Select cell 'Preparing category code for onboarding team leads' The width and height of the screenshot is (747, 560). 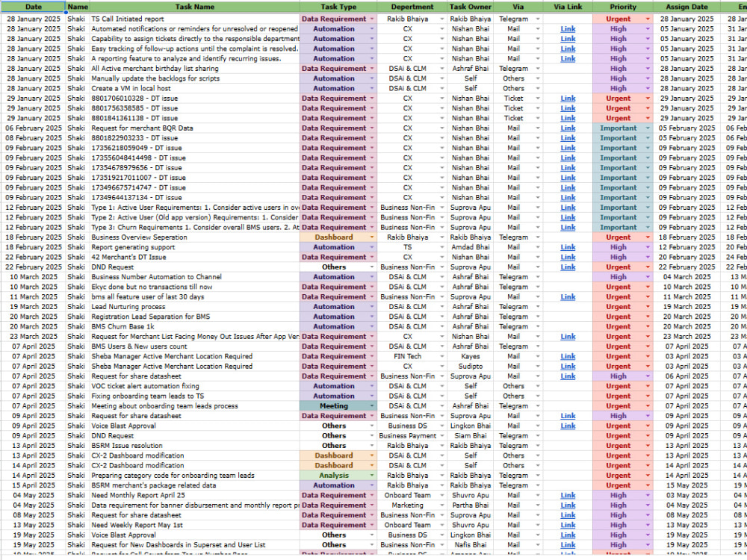pos(194,475)
